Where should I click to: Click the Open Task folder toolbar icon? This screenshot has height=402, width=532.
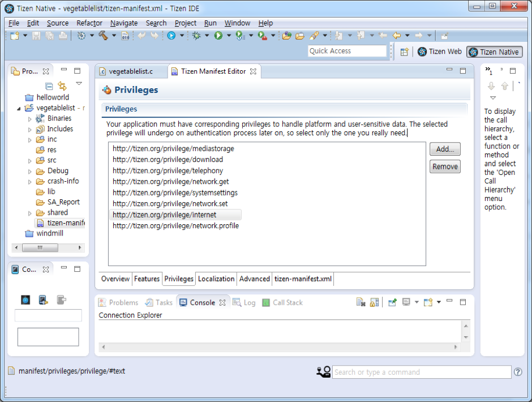point(300,35)
